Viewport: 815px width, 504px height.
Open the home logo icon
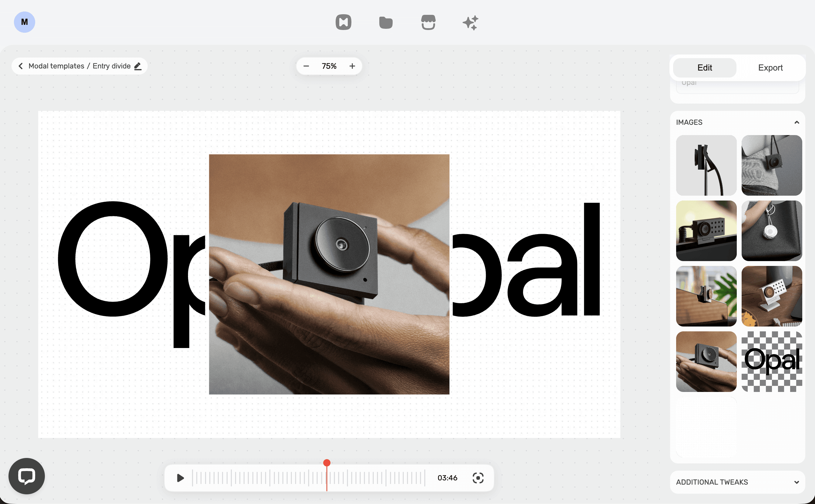coord(343,22)
